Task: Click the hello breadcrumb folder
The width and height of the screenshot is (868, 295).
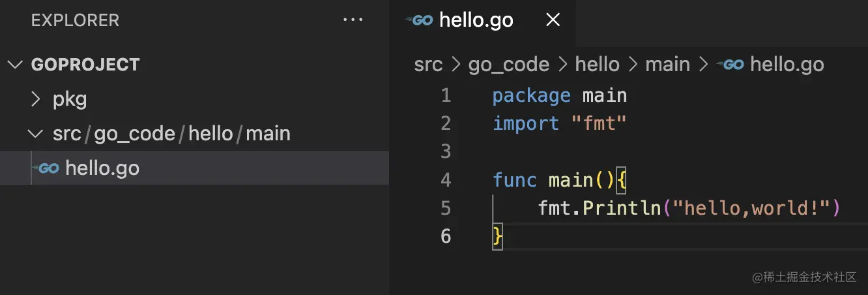Action: (x=597, y=65)
